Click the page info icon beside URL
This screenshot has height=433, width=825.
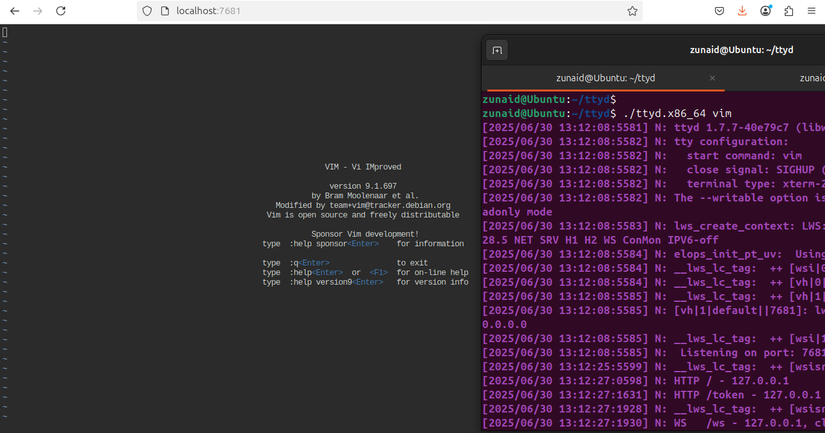coord(165,11)
